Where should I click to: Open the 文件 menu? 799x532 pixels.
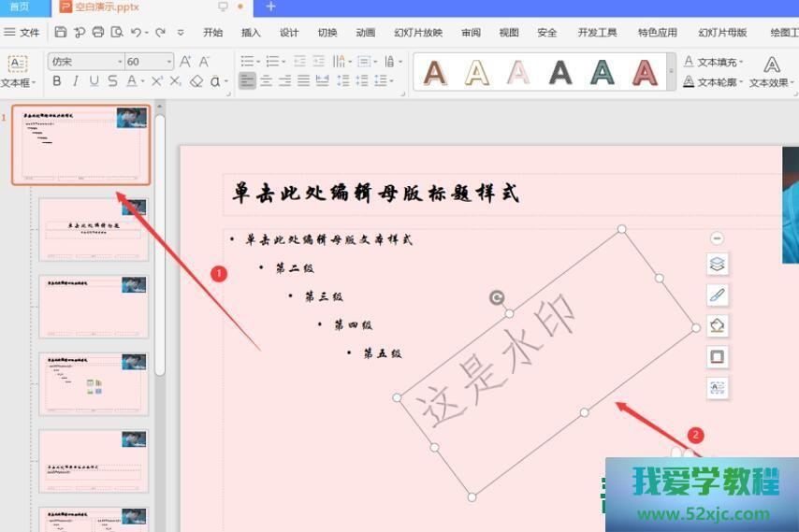click(x=22, y=32)
